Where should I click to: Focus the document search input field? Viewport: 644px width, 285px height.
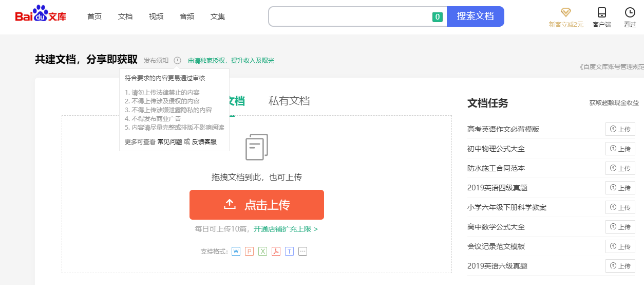coord(350,16)
